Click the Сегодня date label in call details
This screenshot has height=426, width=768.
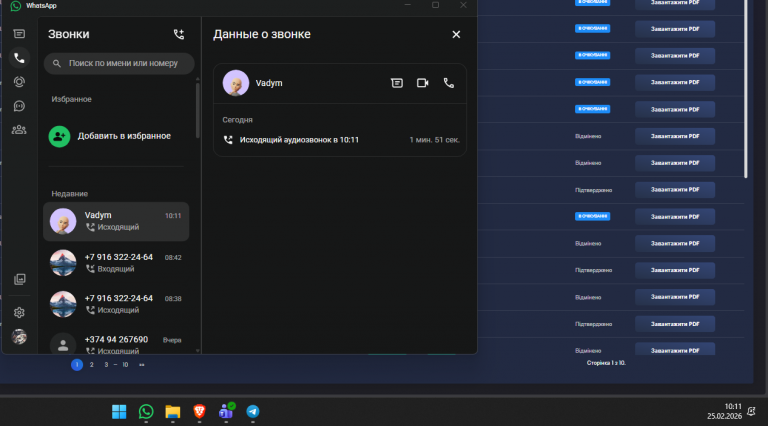pyautogui.click(x=238, y=120)
